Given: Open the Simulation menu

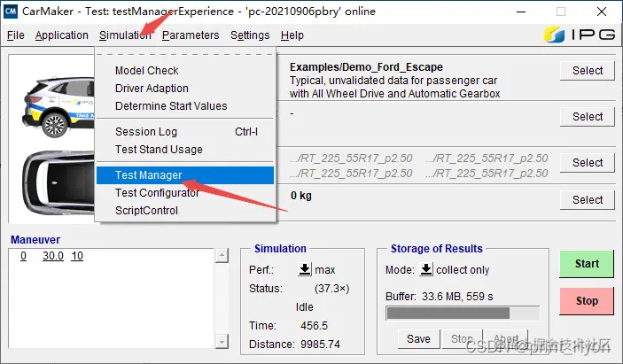Looking at the screenshot, I should pos(125,35).
